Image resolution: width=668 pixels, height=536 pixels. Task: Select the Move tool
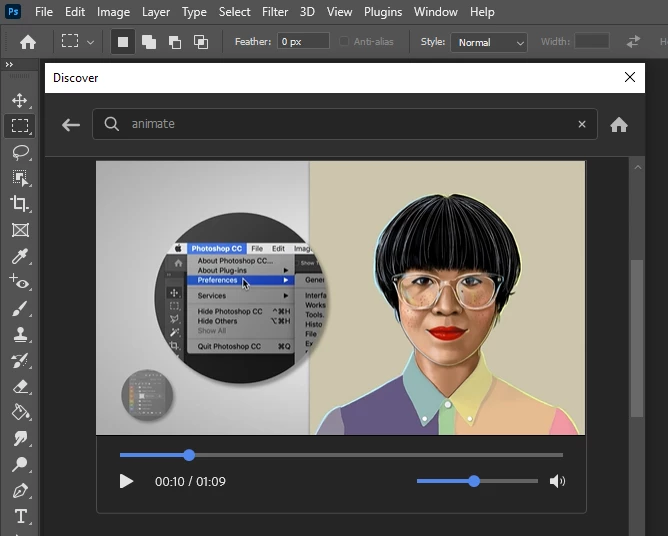tap(20, 101)
